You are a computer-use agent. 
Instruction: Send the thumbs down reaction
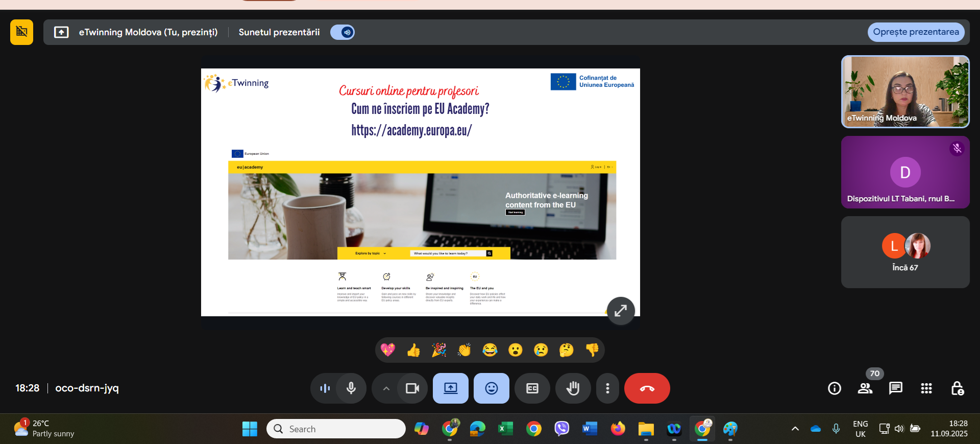(x=592, y=350)
